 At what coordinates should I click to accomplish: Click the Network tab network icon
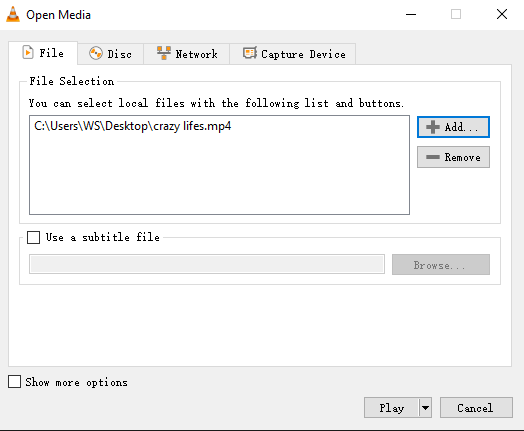[164, 53]
